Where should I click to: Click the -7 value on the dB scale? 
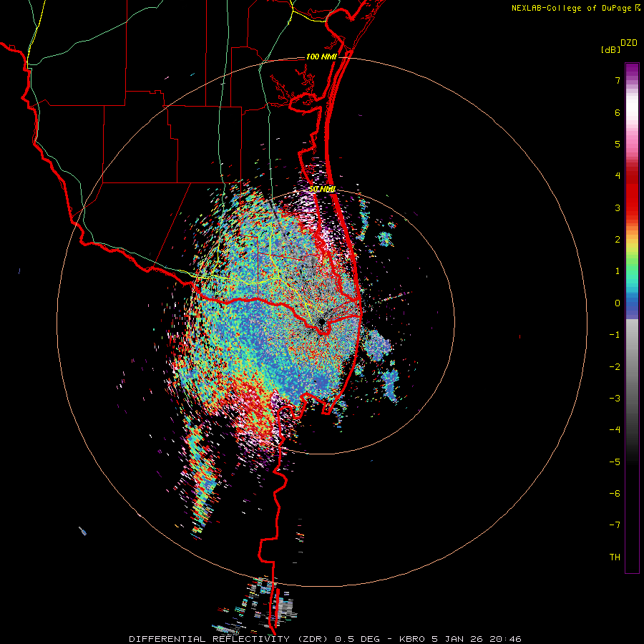[x=615, y=525]
